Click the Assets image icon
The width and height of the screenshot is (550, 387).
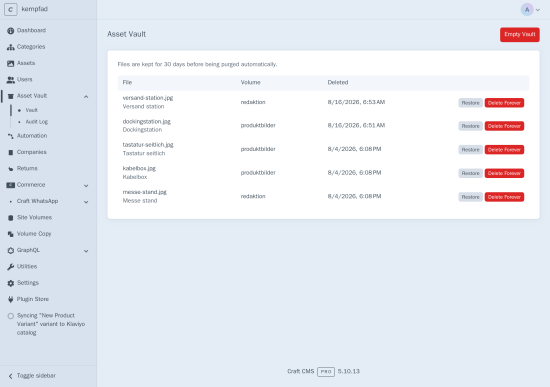(11, 63)
